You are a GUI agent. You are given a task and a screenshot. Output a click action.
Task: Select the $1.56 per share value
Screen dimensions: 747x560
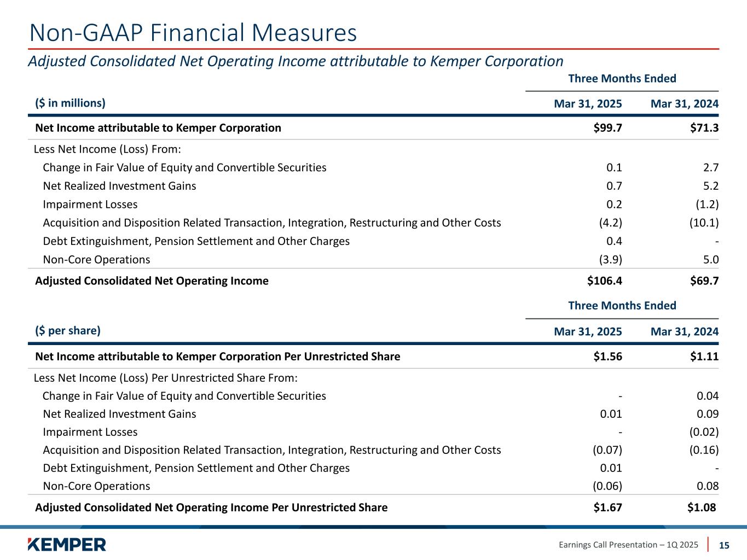pyautogui.click(x=607, y=357)
